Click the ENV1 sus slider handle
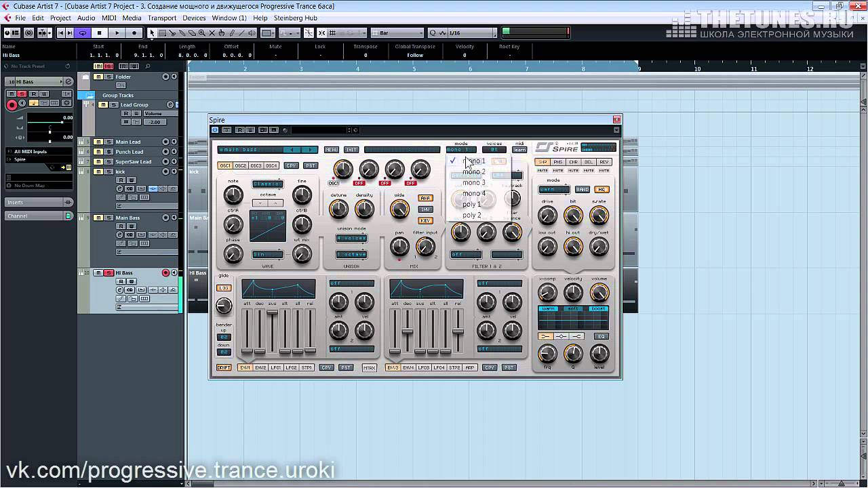Viewport: 868px width, 488px height. click(272, 314)
